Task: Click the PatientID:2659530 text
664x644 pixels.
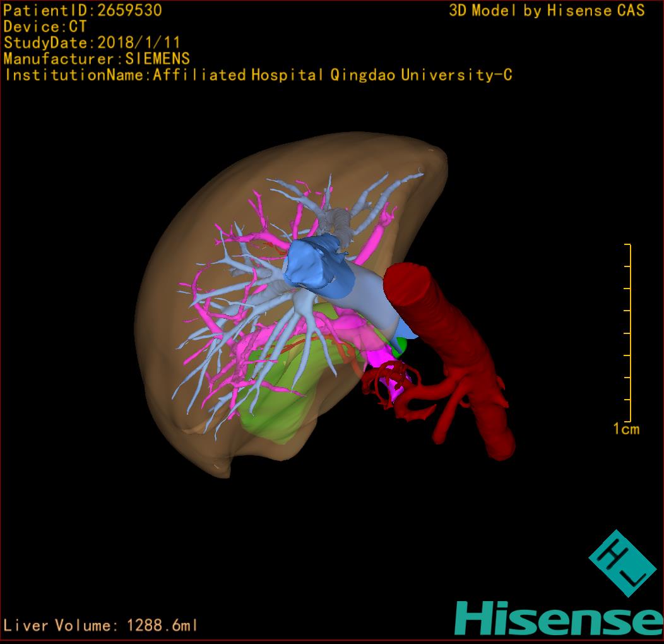Action: 83,11
